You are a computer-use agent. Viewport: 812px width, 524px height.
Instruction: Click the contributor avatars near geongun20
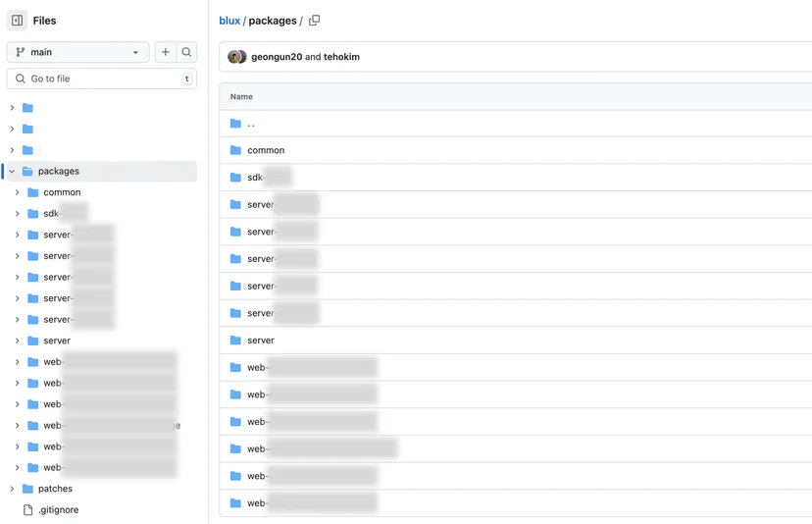[237, 57]
